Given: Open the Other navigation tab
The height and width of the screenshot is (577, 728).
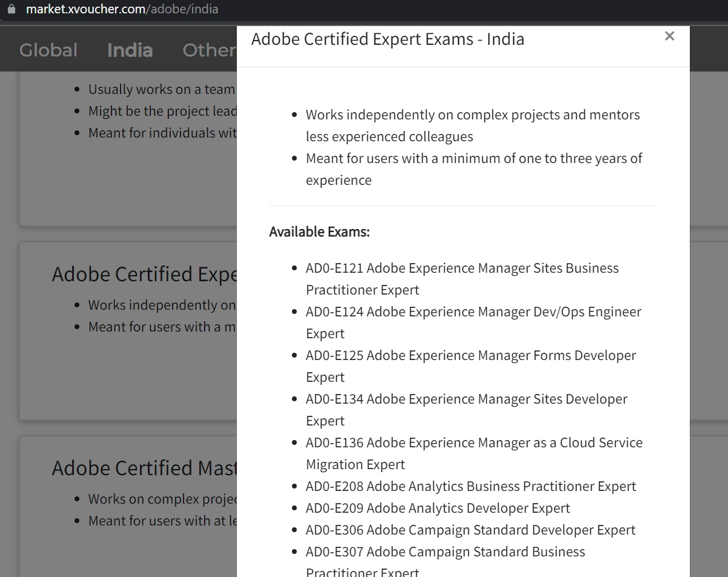Looking at the screenshot, I should click(210, 50).
